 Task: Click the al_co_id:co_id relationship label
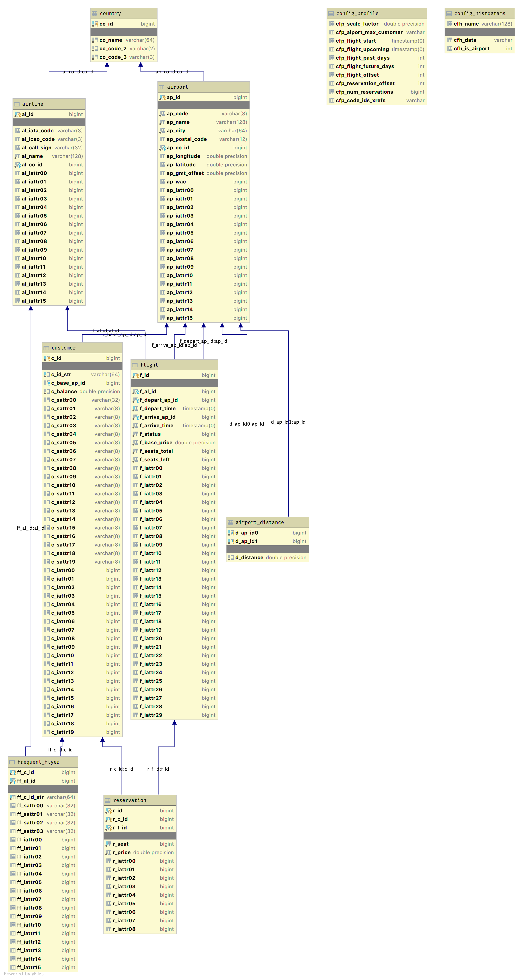[78, 72]
